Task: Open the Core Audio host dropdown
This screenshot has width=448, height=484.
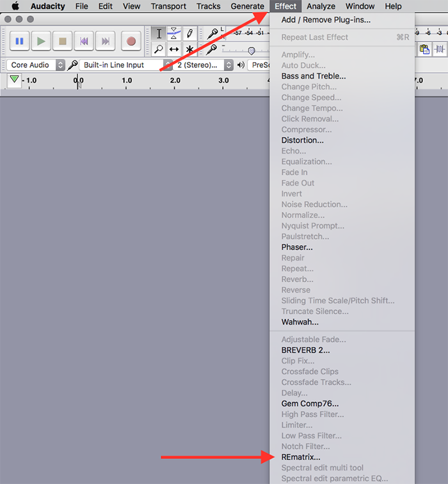Action: pos(35,65)
